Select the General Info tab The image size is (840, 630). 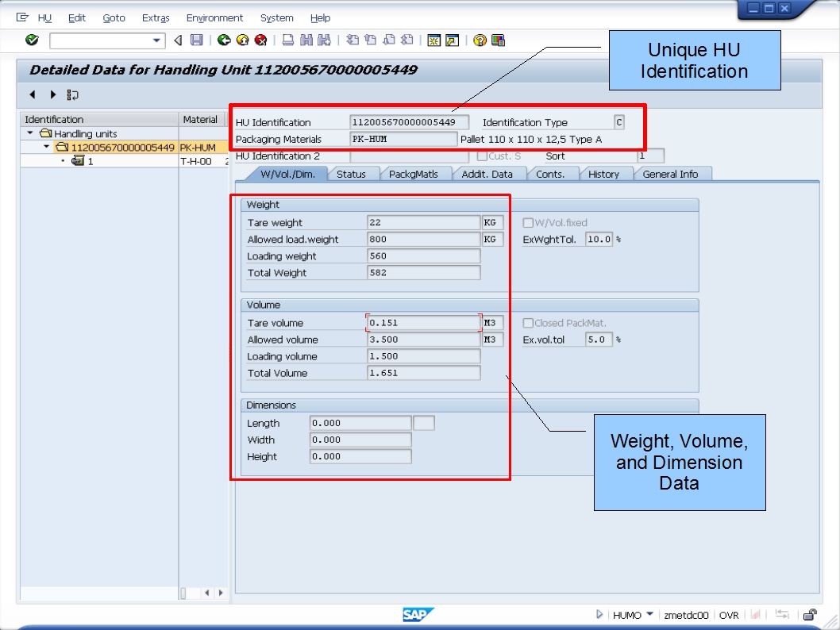point(669,174)
